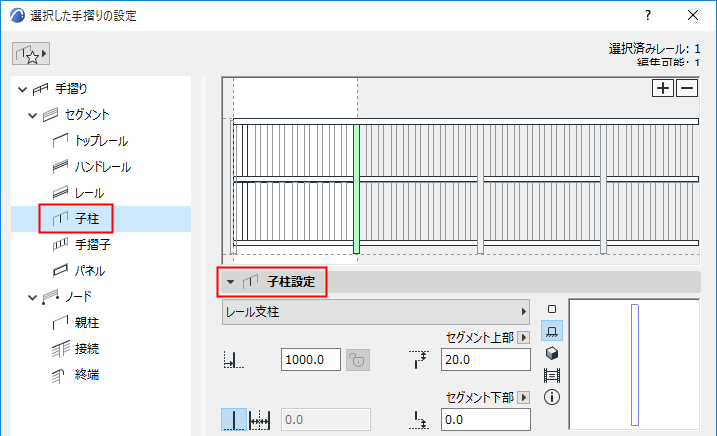Viewport: 717px width, 436px height.
Task: Click the bottom offset dimension icon
Action: (418, 420)
